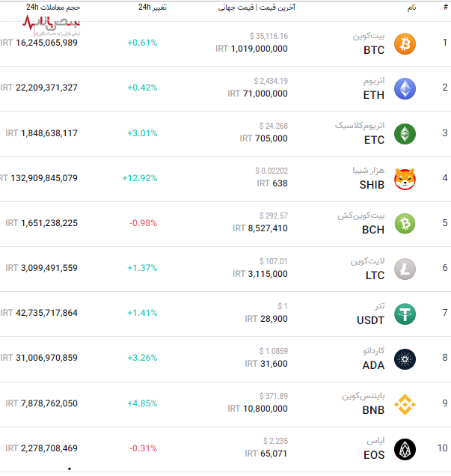Click the SHIB +12.92% change value

[140, 178]
